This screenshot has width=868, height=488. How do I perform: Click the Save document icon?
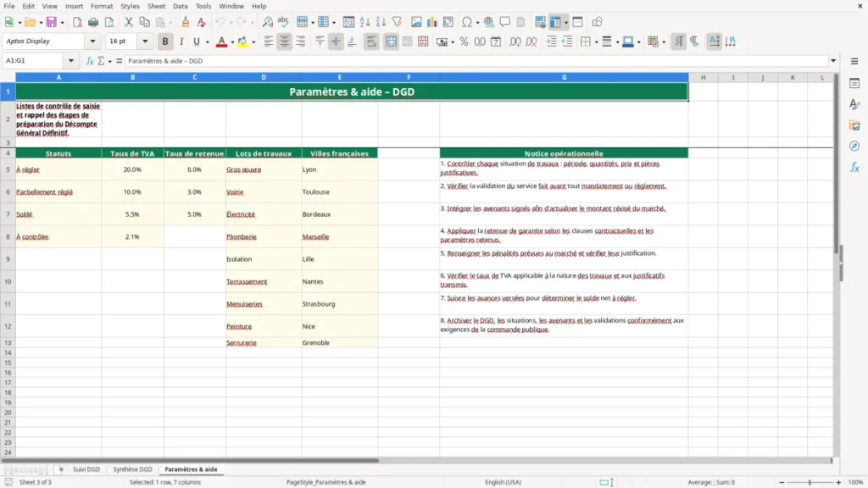51,22
